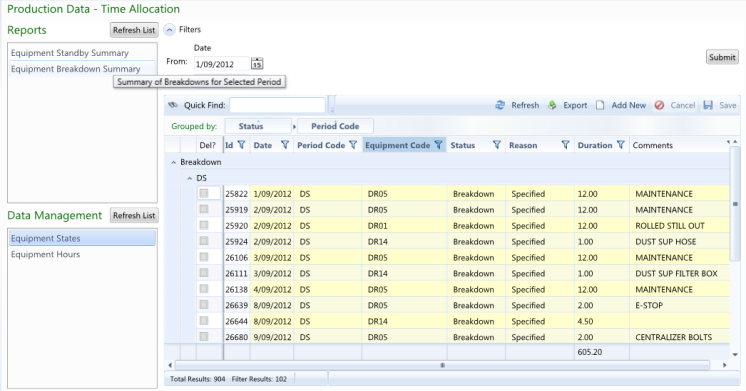The width and height of the screenshot is (746, 391).
Task: Click the Cancel red circle icon
Action: coord(659,105)
